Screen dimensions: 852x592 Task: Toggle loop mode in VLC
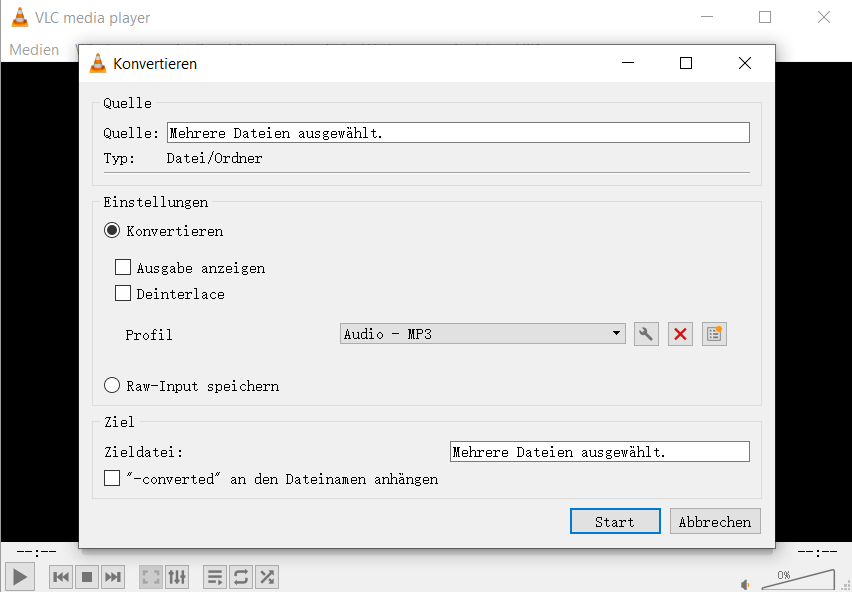click(x=241, y=577)
